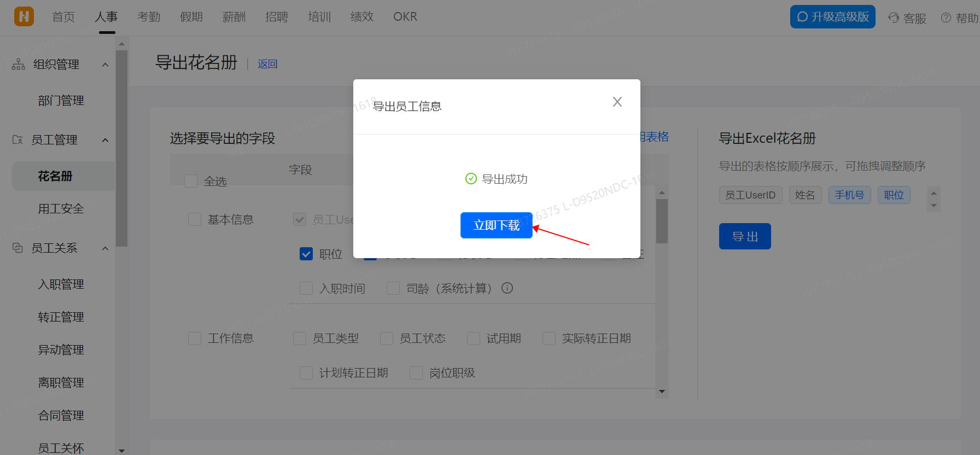Collapse the 员工关系 section chevron

pos(105,248)
